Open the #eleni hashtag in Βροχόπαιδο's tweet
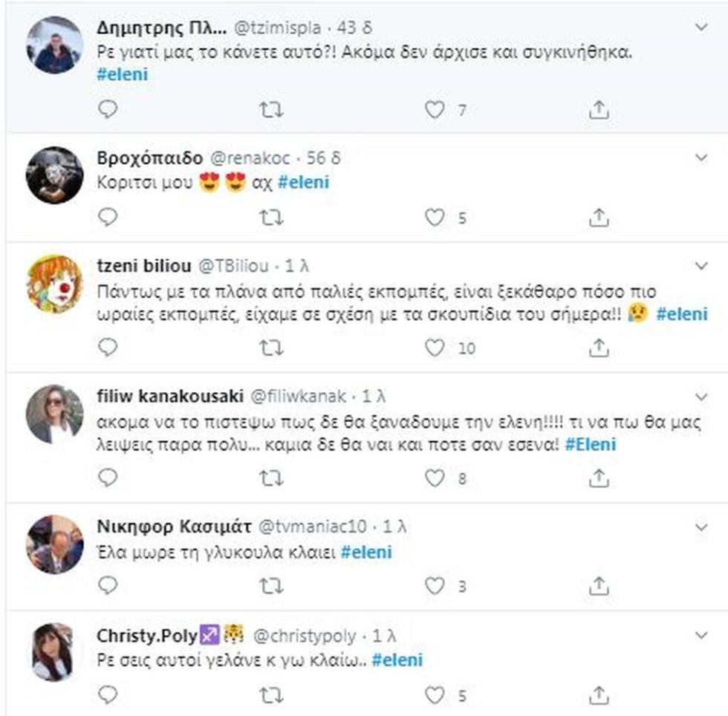Viewport: 728px width, 716px height. pos(303,183)
